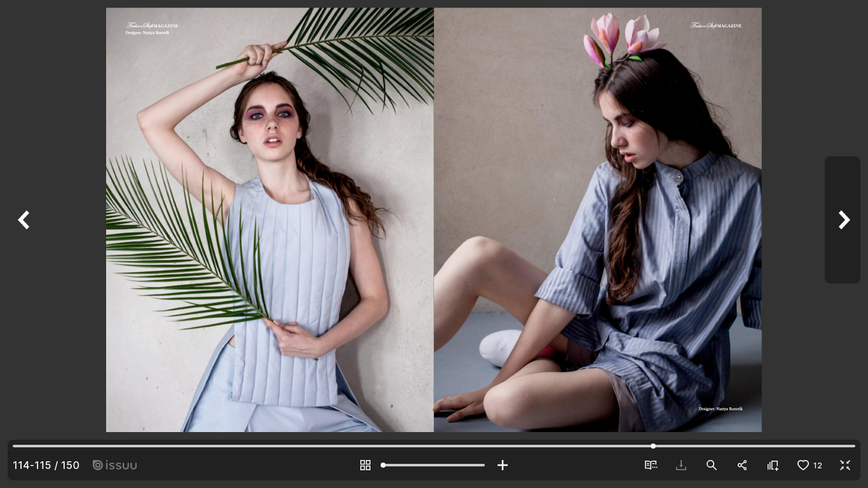This screenshot has height=488, width=868.
Task: Click the download publication icon
Action: (681, 465)
